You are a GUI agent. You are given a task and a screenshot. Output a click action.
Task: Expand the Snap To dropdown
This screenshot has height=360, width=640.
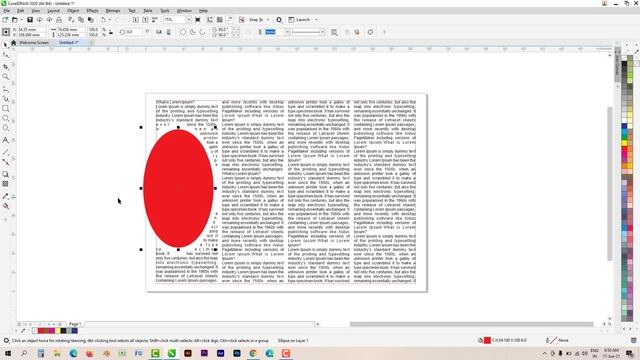coord(268,20)
